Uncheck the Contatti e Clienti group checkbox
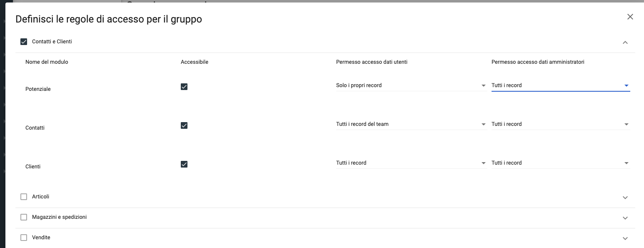 coord(24,42)
